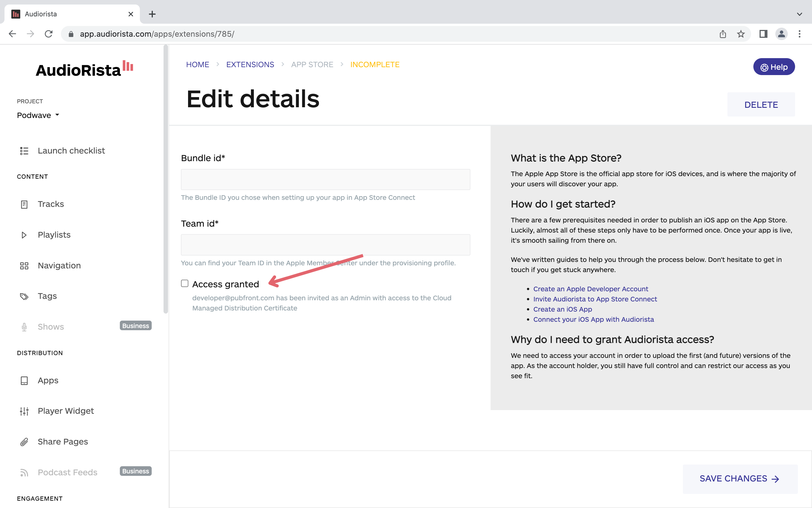Open Navigation in sidebar
This screenshot has height=508, width=812.
pyautogui.click(x=59, y=266)
